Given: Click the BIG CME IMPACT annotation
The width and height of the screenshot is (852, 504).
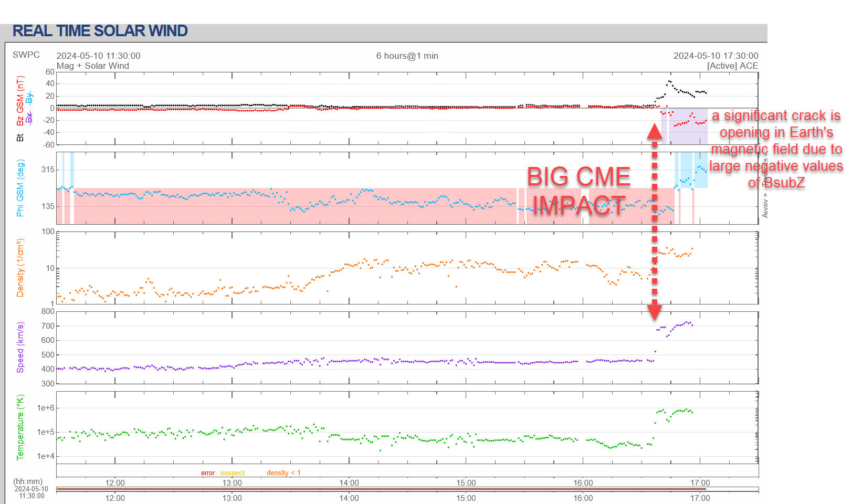Looking at the screenshot, I should tap(578, 191).
